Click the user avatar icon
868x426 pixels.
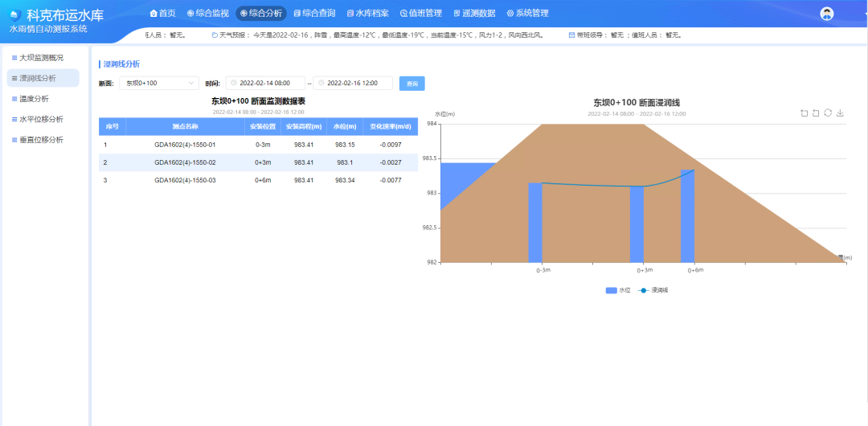coord(827,14)
